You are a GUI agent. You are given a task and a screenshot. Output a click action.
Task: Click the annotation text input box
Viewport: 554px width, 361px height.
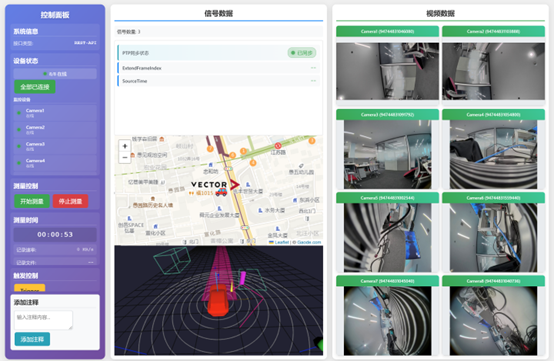(43, 320)
